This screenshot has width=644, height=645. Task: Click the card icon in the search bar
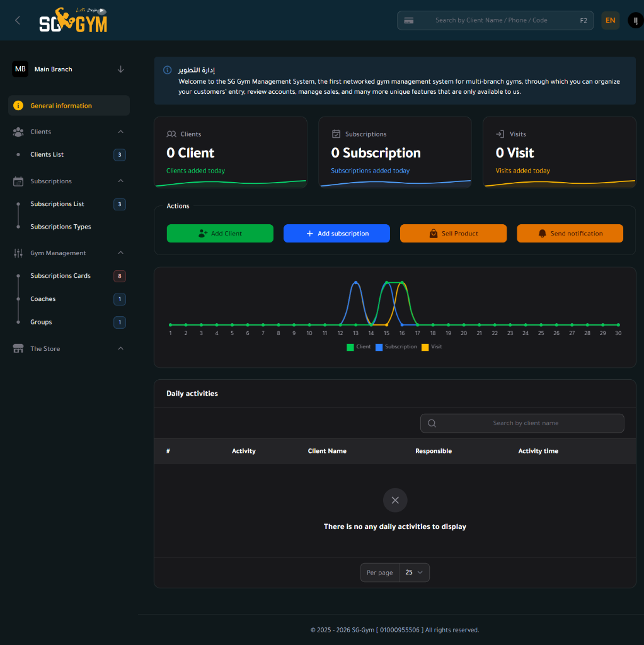[408, 21]
